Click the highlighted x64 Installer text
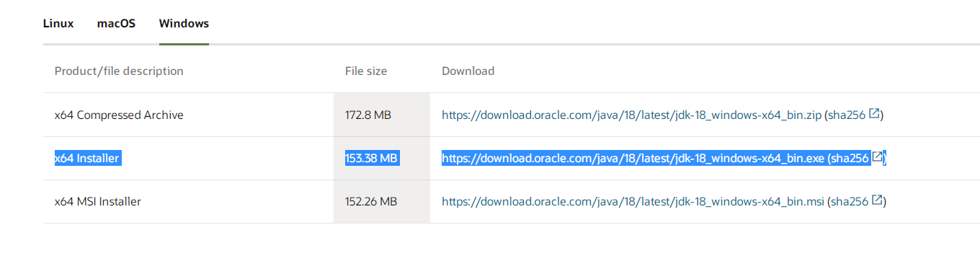Viewport: 980px width, 261px height. click(87, 158)
